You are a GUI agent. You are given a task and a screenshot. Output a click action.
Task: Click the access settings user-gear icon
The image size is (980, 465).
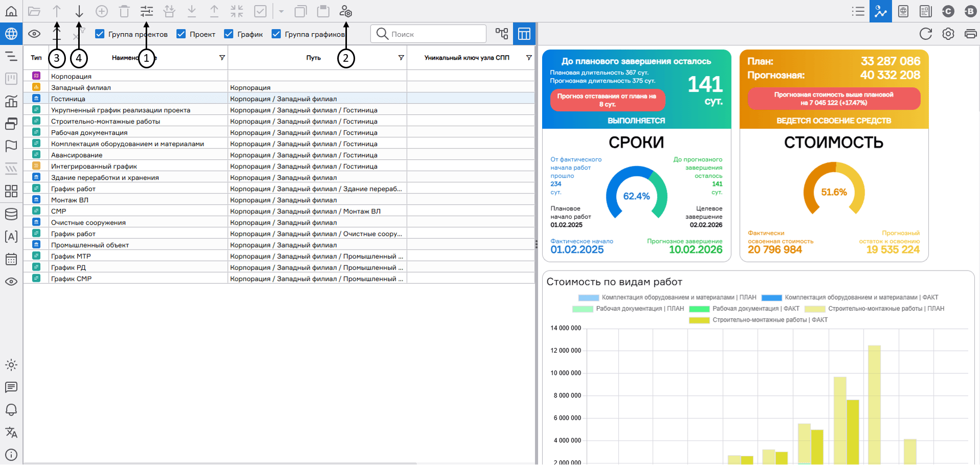[345, 11]
